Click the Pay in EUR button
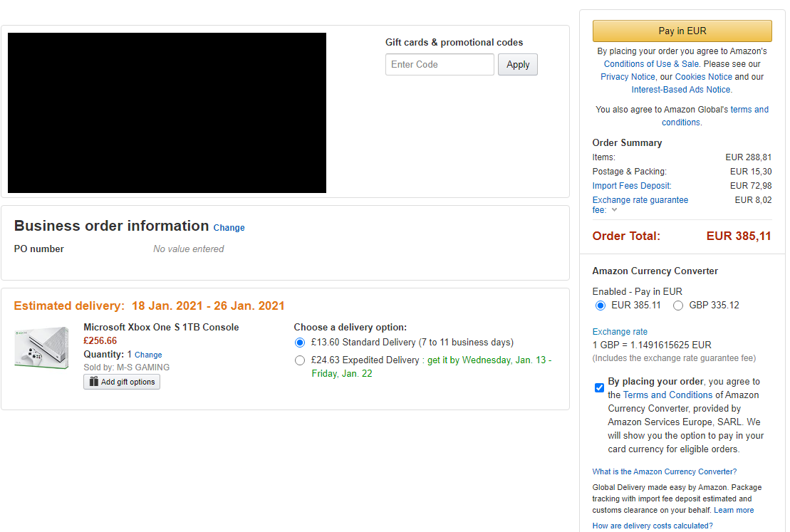 pos(682,31)
